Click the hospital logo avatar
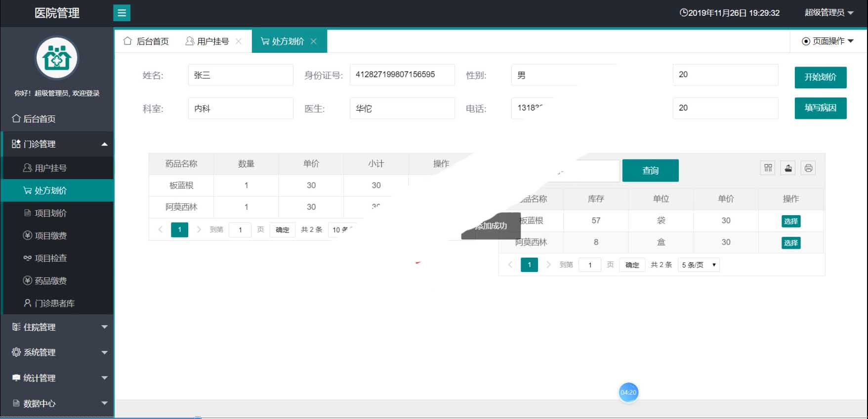 point(57,58)
